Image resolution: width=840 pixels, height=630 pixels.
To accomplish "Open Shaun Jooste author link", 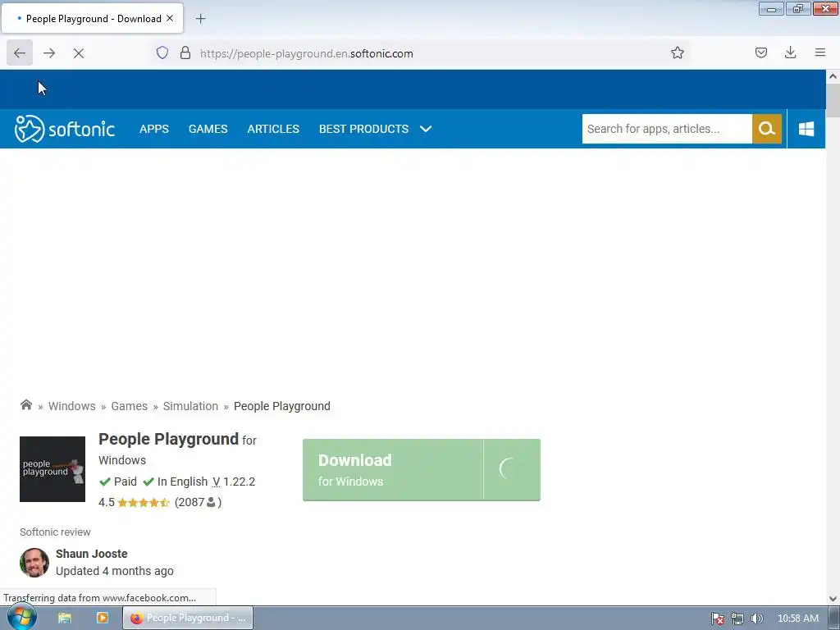I will pyautogui.click(x=92, y=554).
